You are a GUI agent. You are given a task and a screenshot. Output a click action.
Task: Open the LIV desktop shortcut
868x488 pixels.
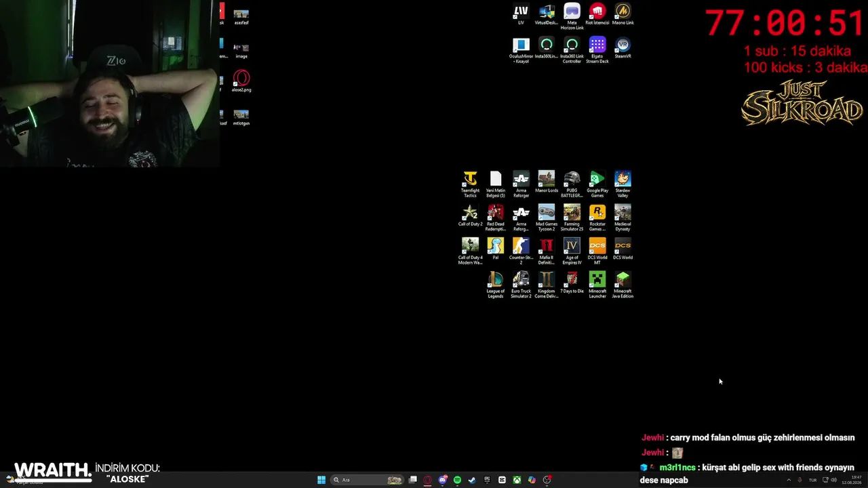click(521, 15)
